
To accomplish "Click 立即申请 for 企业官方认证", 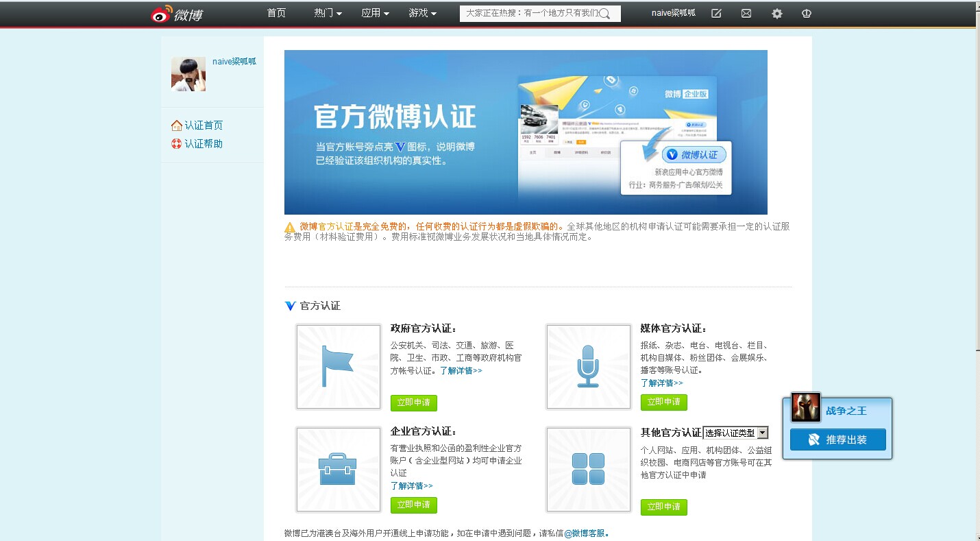I will pos(414,505).
